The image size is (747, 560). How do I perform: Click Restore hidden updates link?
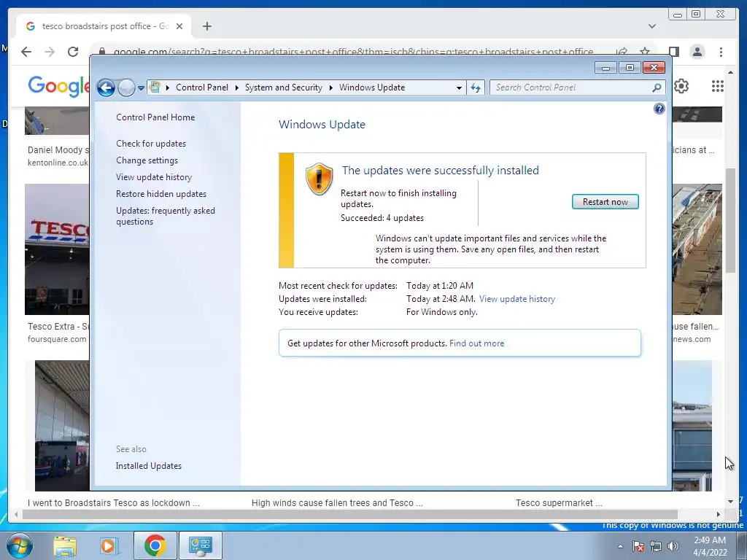click(x=161, y=193)
